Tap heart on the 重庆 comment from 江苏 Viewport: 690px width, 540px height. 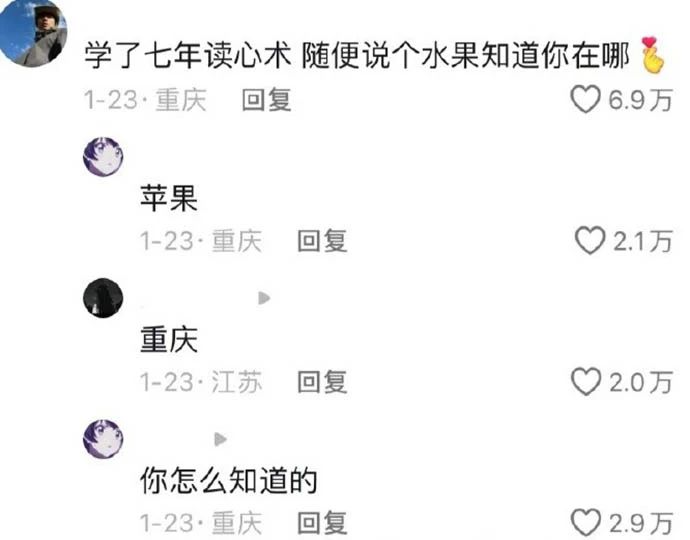coord(586,382)
